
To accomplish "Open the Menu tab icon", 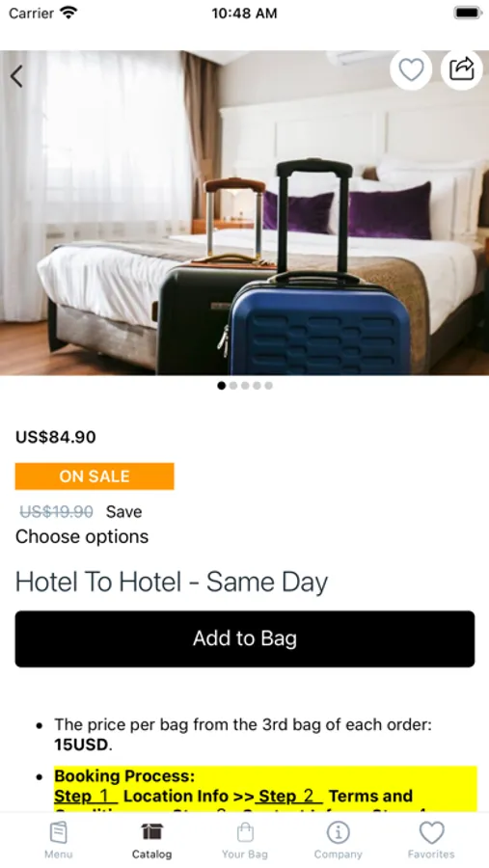I will pyautogui.click(x=58, y=832).
